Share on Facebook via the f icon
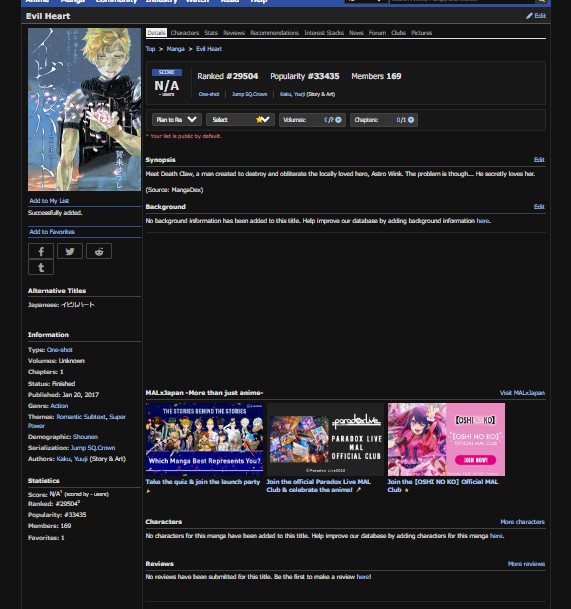Viewport: 571px width, 609px height. coord(41,251)
